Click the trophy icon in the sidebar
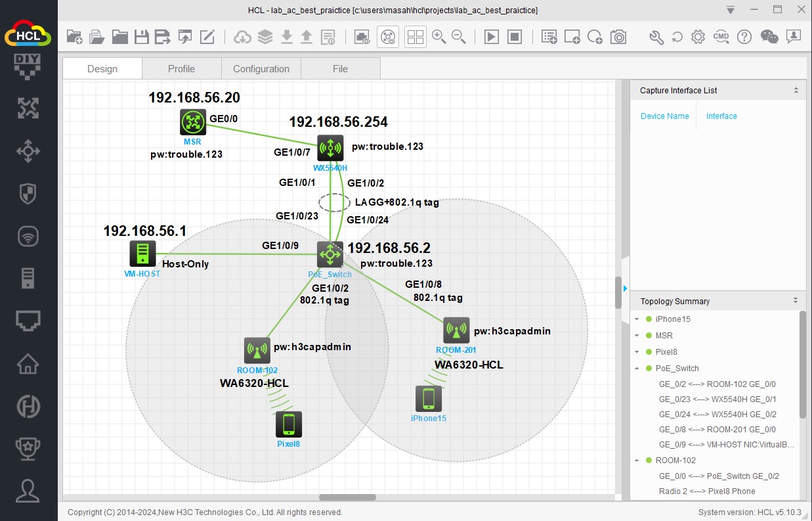The height and width of the screenshot is (521, 812). (28, 447)
